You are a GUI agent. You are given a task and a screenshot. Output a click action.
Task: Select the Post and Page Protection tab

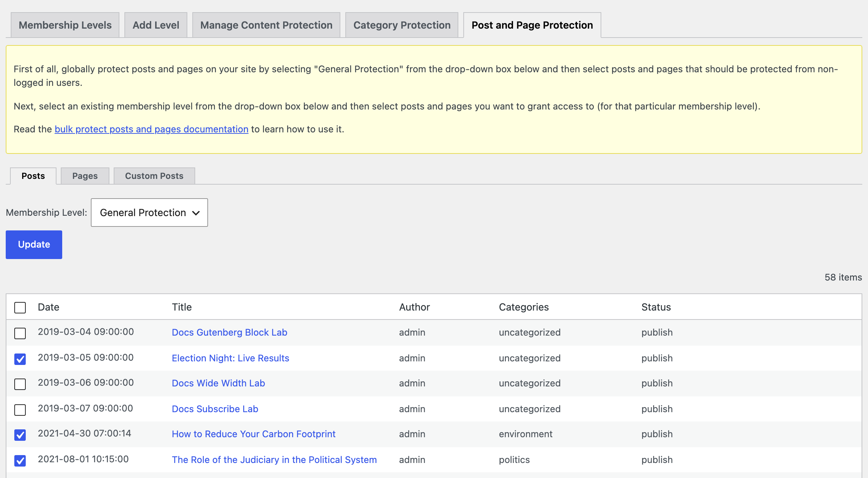[x=532, y=25]
